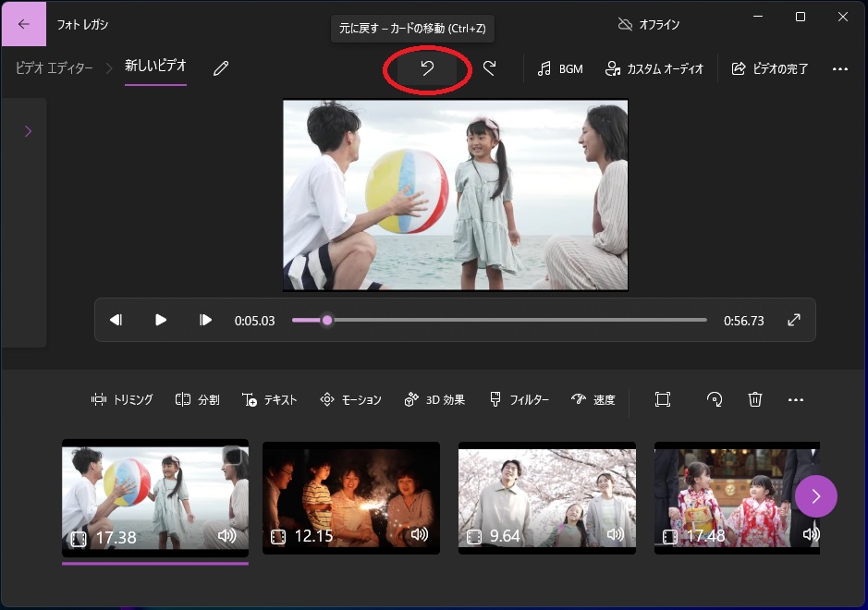Click the playback seek slider handle
Viewport: 868px width, 610px height.
point(327,320)
